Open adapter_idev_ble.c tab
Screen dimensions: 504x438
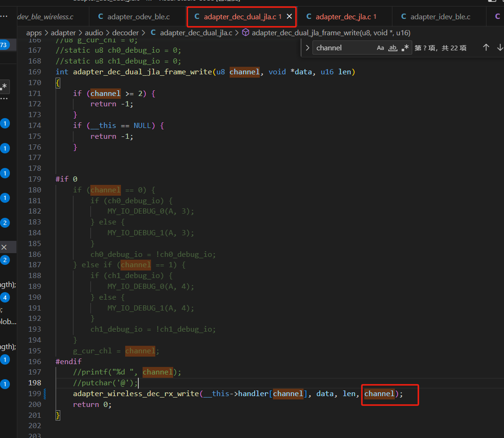pos(436,17)
